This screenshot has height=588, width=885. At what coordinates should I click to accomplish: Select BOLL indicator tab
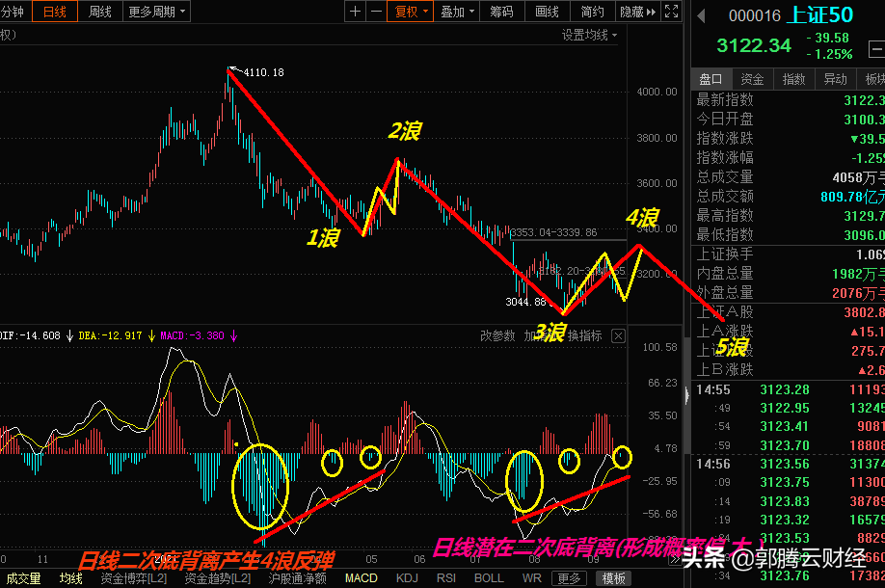tap(489, 578)
